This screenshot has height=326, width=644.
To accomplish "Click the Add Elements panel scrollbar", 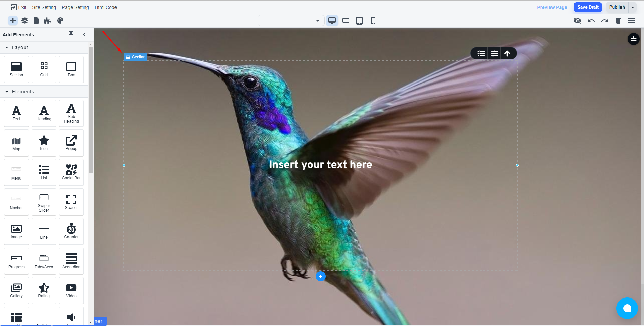I will (91, 111).
